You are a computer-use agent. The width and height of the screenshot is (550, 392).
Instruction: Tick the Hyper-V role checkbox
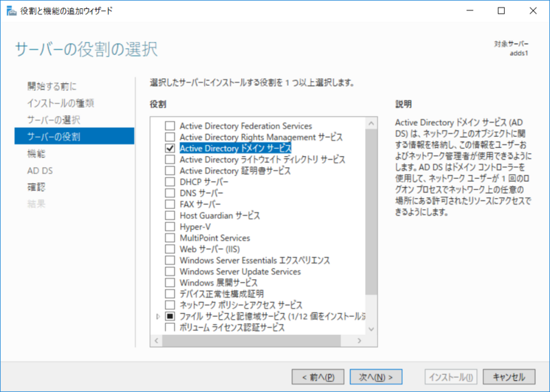point(170,227)
